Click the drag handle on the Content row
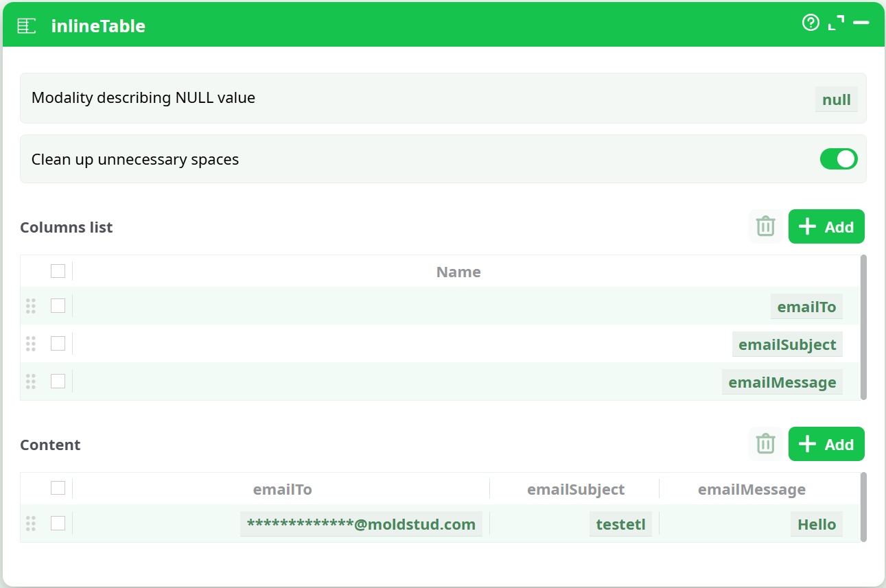The image size is (886, 588). tap(30, 524)
